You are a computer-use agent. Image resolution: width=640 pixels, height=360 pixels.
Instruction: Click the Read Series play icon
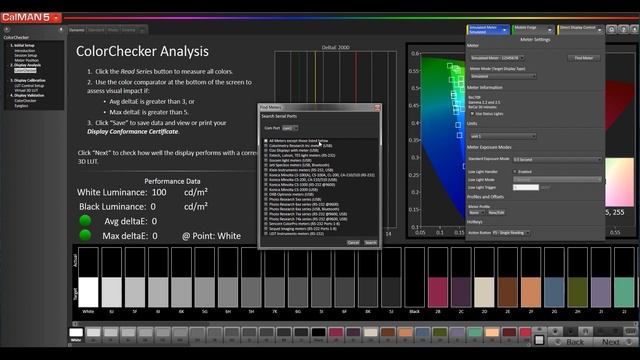click(x=571, y=331)
